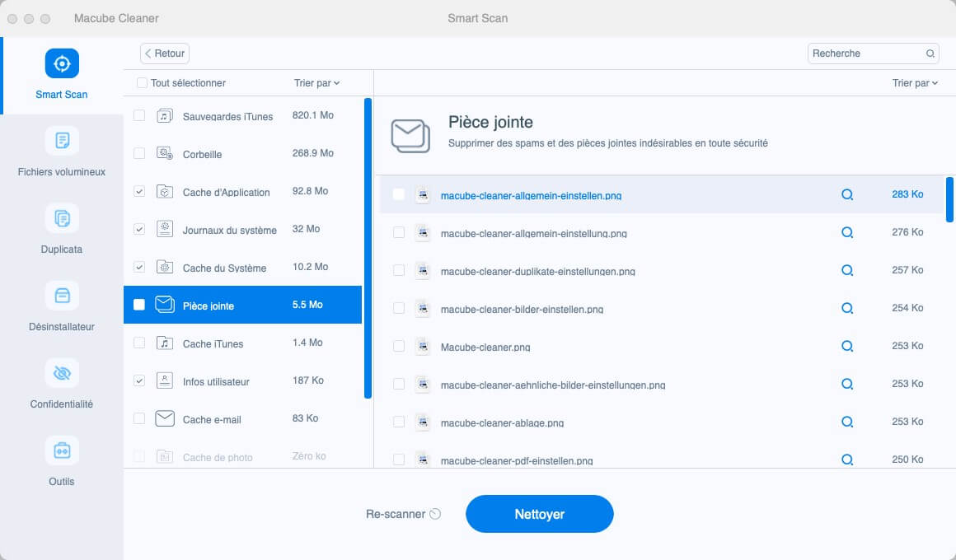The height and width of the screenshot is (560, 956).
Task: Click the file icon of macube-cleaner-allgemein-einstellung.png
Action: [x=423, y=232]
